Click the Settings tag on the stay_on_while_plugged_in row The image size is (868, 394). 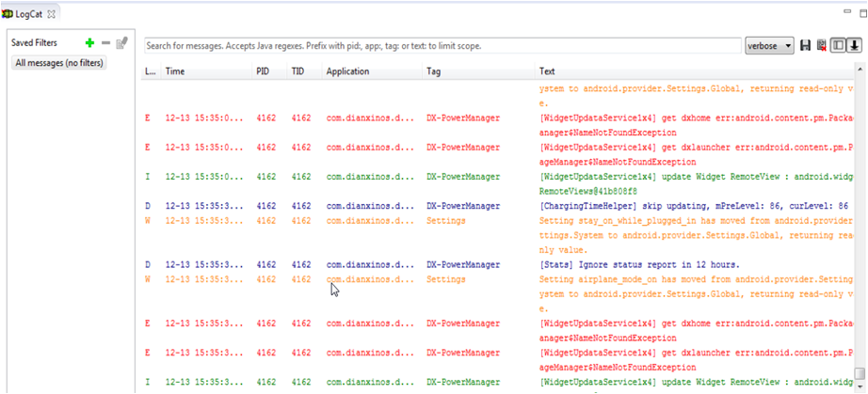pos(445,220)
